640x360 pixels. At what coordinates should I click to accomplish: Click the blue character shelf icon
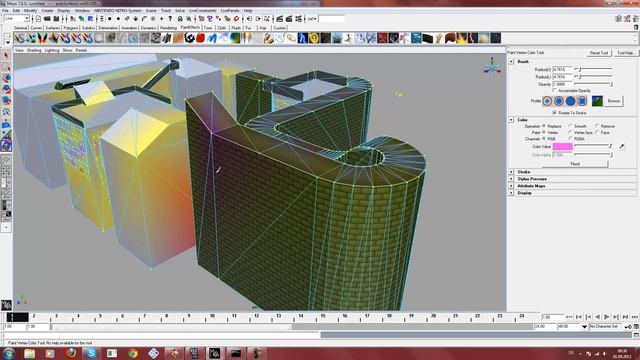pos(303,38)
